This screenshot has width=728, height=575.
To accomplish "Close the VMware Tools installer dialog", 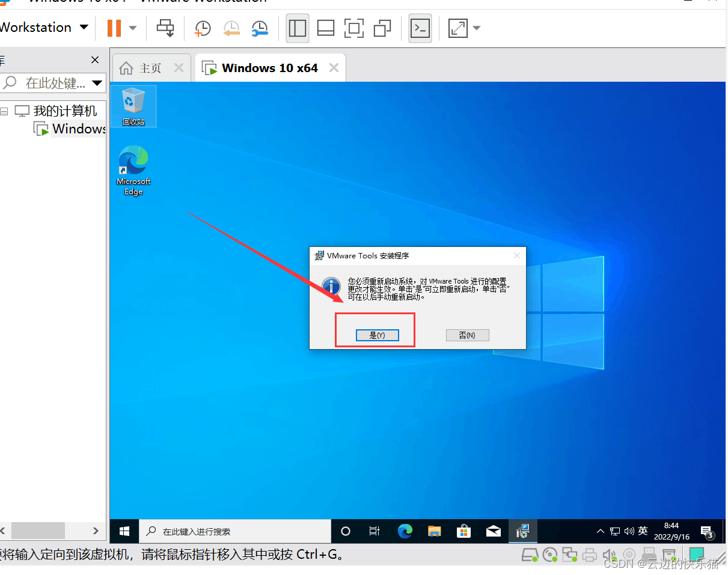I will (x=517, y=256).
